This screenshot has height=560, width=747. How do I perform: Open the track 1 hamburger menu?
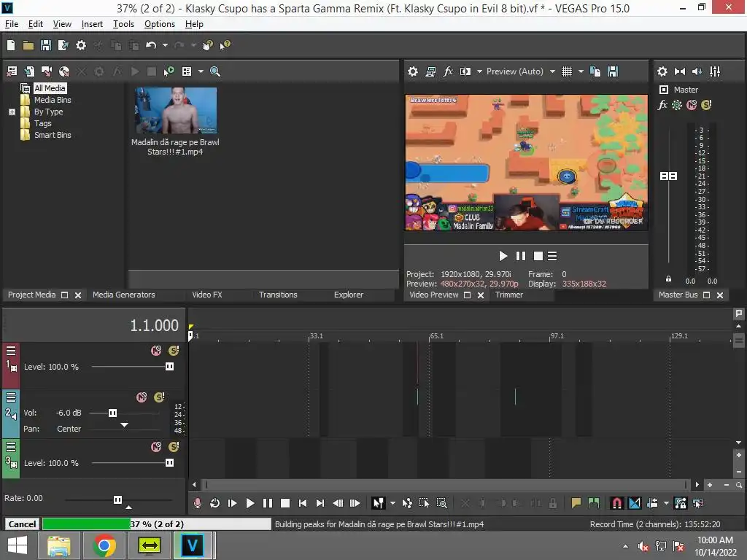[11, 351]
